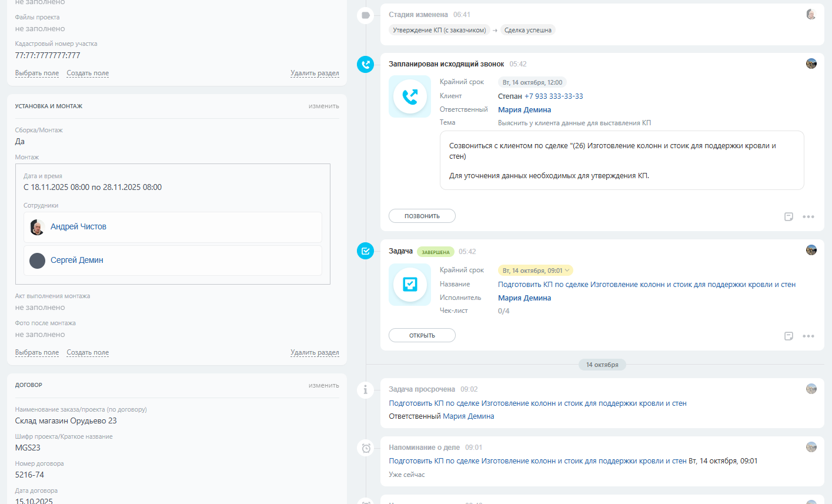
Task: Click Создать поле under the cadastral number section
Action: click(x=88, y=74)
